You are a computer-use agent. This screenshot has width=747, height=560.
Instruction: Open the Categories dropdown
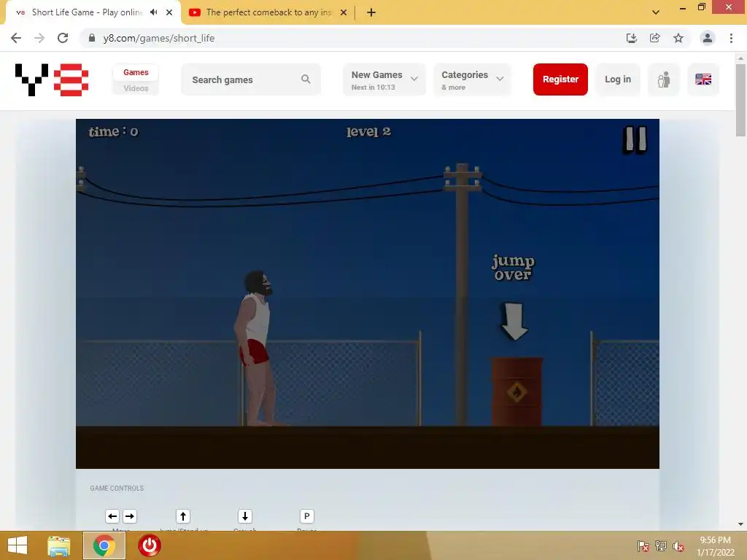[x=472, y=79]
